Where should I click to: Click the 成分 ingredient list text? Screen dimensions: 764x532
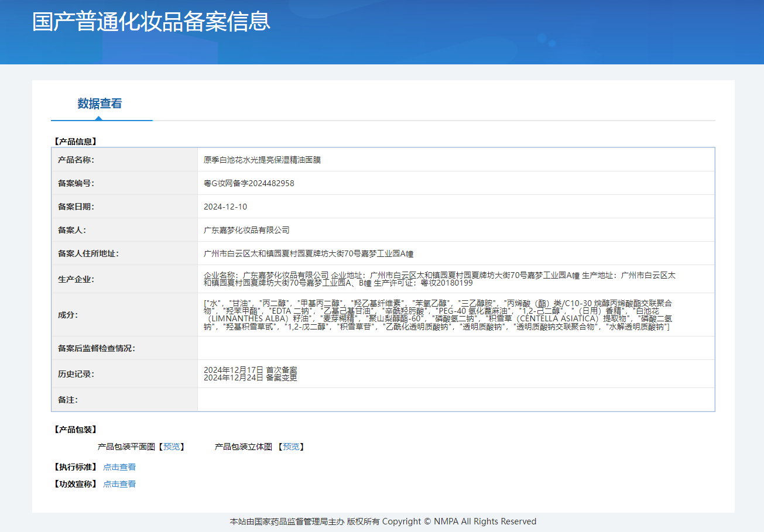(x=439, y=315)
